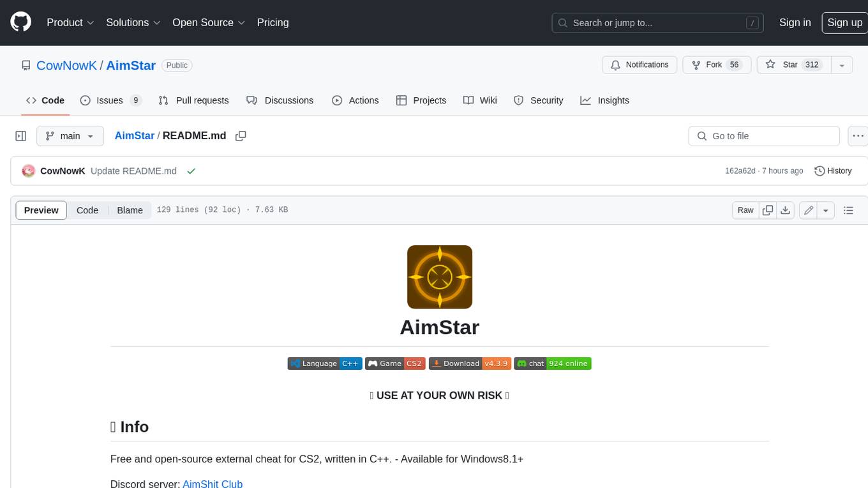
Task: View the commit check status checkmark
Action: pyautogui.click(x=191, y=171)
